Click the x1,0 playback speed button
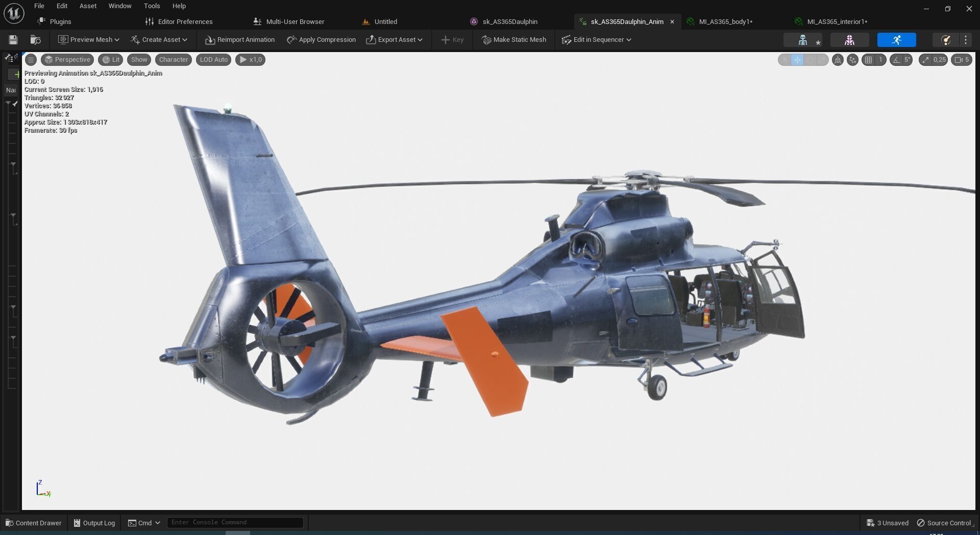Screen dimensions: 980x535 click(x=250, y=60)
